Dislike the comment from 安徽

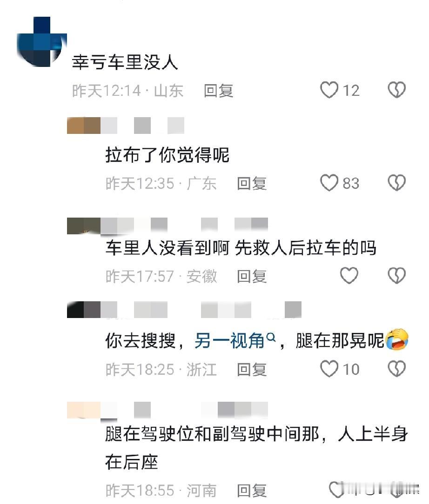[x=396, y=275]
